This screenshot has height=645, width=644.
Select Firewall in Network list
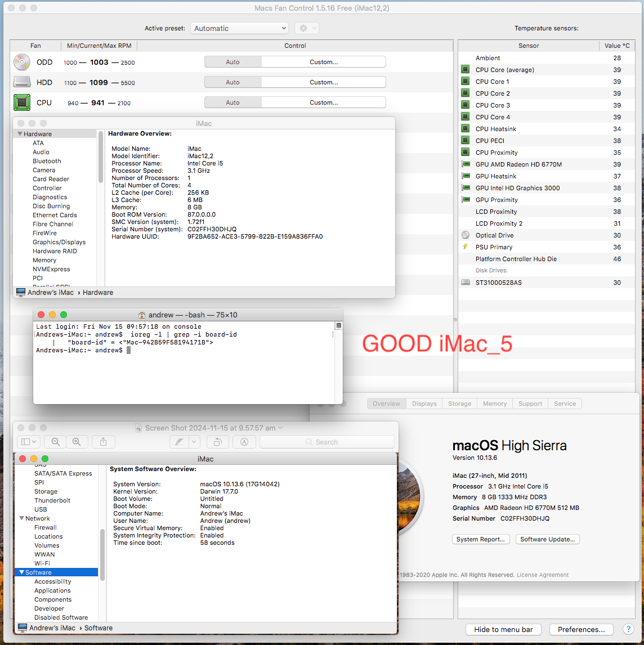click(45, 527)
